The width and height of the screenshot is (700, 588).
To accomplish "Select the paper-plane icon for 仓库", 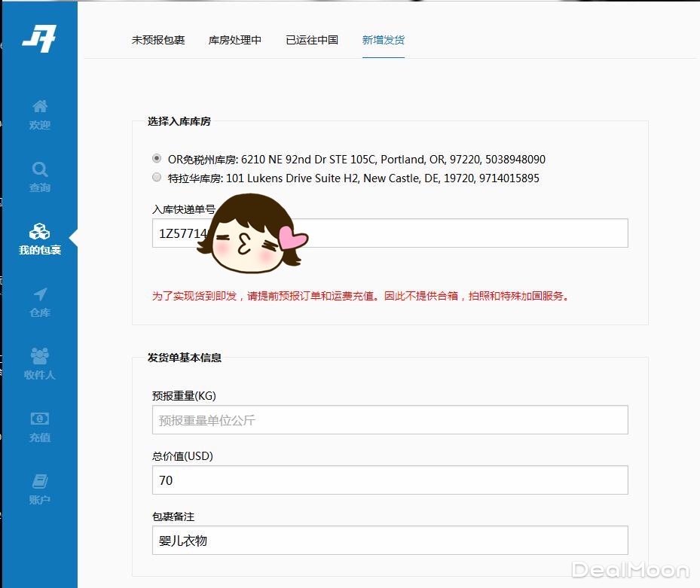I will click(x=39, y=294).
